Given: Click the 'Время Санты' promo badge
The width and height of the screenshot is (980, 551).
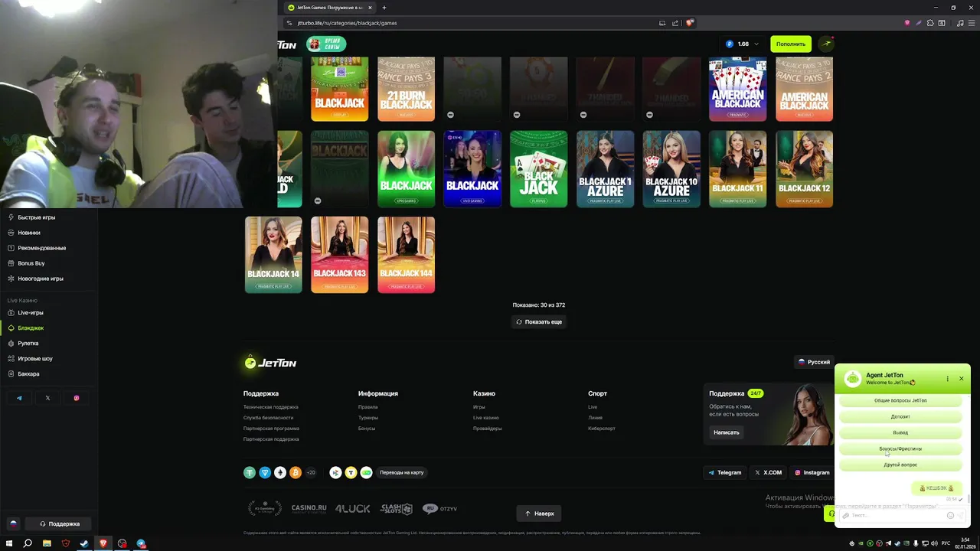Looking at the screenshot, I should pyautogui.click(x=326, y=44).
